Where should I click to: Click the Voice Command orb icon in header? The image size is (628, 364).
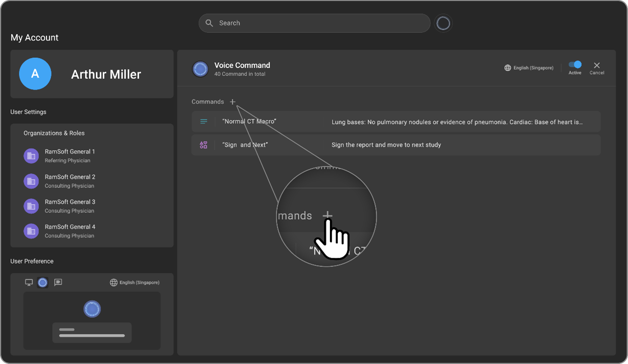(x=200, y=69)
